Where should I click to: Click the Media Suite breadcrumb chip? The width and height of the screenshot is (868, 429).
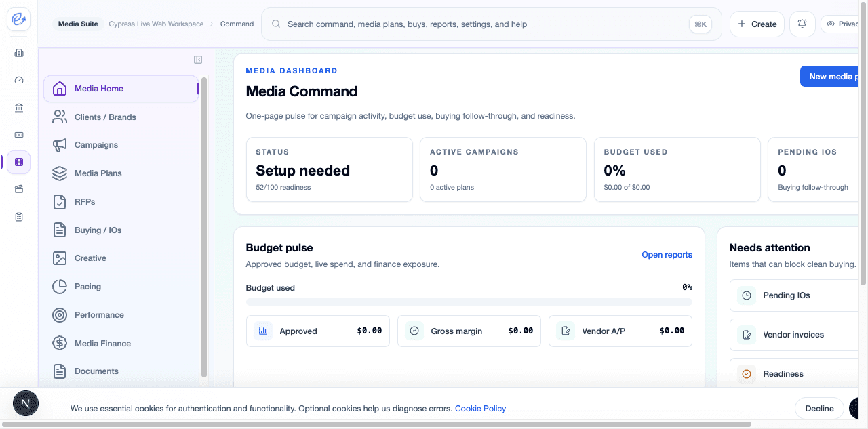click(78, 24)
